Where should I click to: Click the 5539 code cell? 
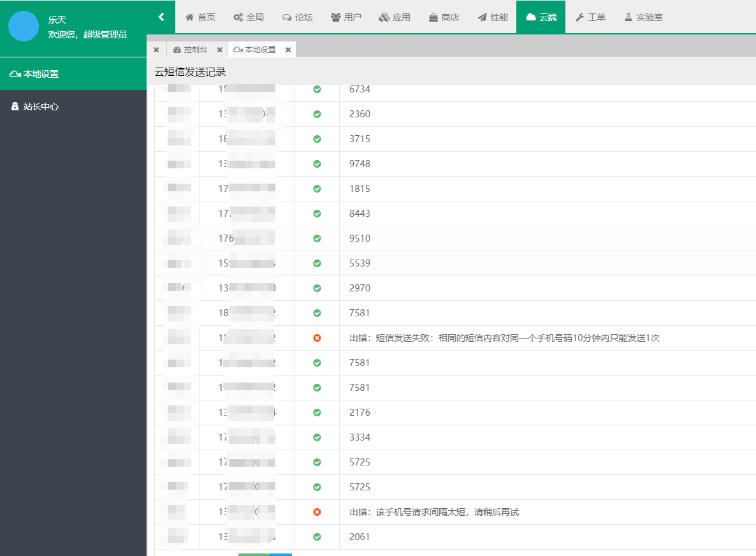tap(360, 263)
